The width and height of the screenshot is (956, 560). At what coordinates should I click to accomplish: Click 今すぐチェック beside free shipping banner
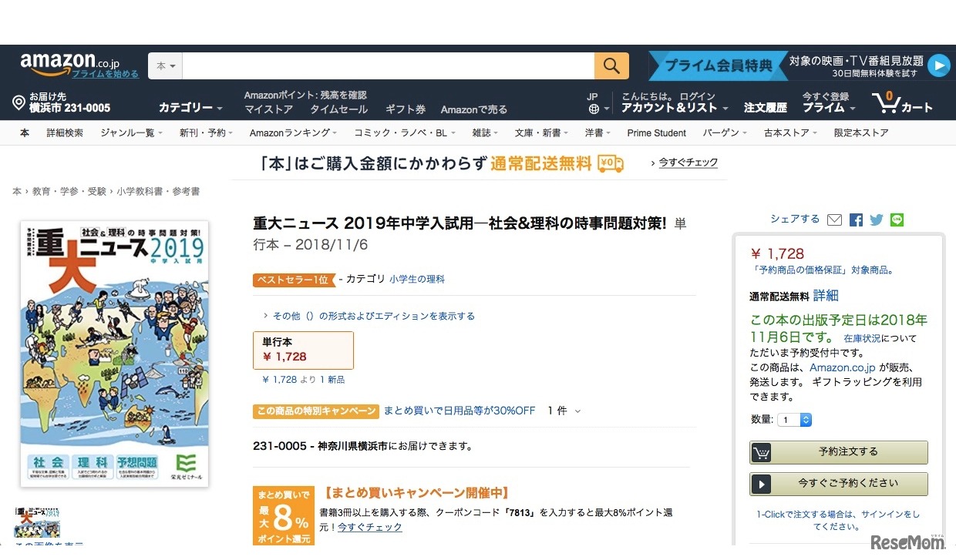pos(688,163)
